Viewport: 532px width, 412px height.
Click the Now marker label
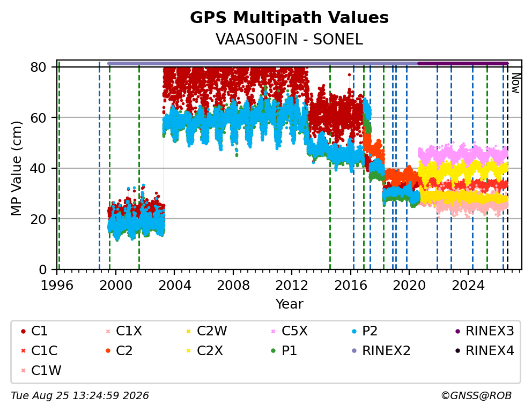[x=516, y=83]
